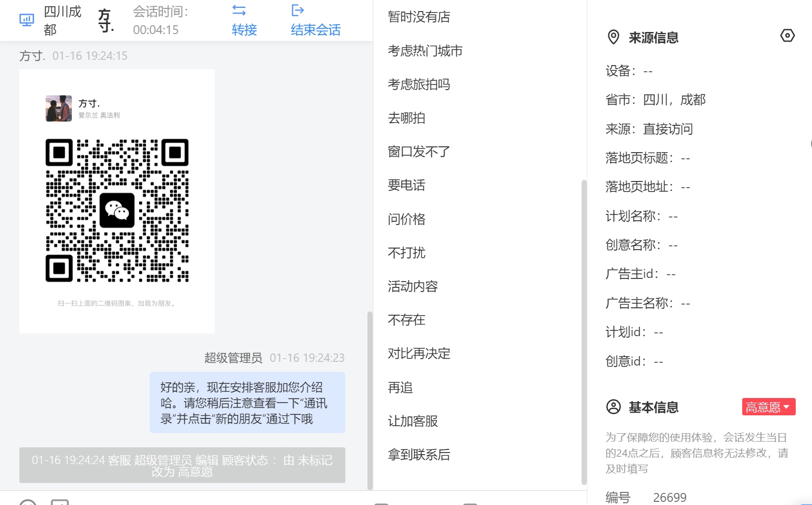Select quick reply 考虑旅拍吗
The width and height of the screenshot is (812, 505).
click(419, 84)
